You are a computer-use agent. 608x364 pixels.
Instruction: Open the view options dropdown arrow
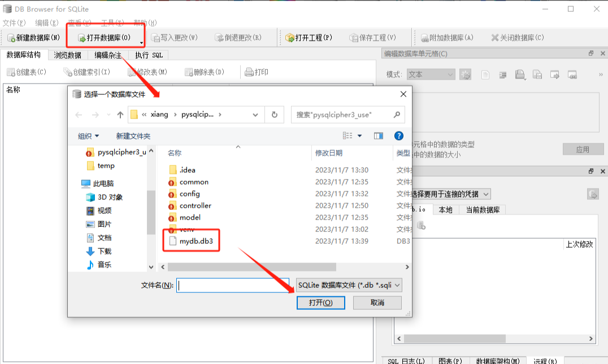point(359,135)
